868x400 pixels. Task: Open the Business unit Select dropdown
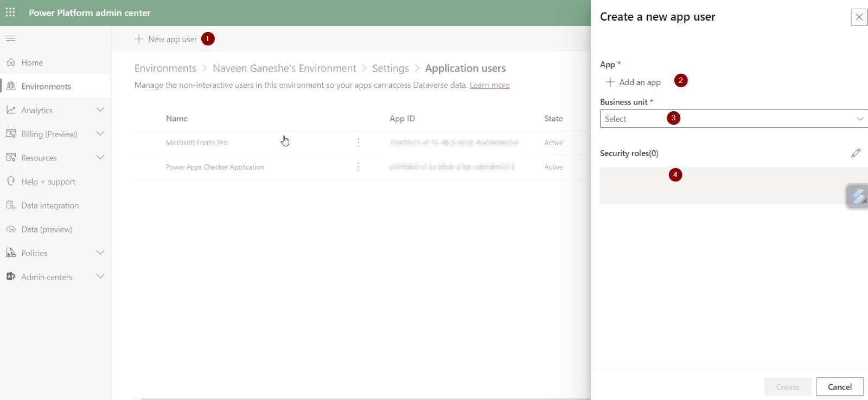click(x=734, y=119)
